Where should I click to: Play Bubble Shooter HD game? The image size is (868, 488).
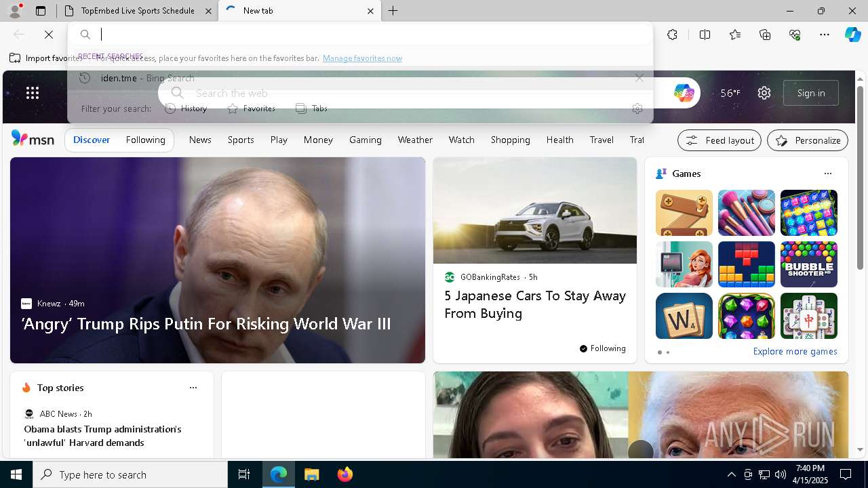(809, 264)
